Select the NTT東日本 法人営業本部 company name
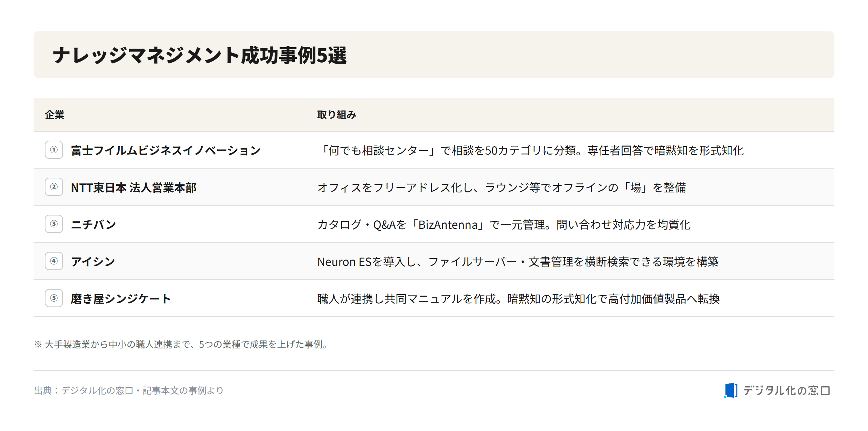 pos(134,188)
